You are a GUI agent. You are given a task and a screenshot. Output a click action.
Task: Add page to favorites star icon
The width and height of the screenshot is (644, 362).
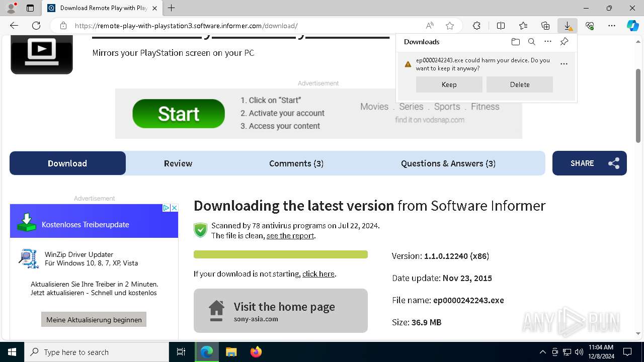(450, 26)
